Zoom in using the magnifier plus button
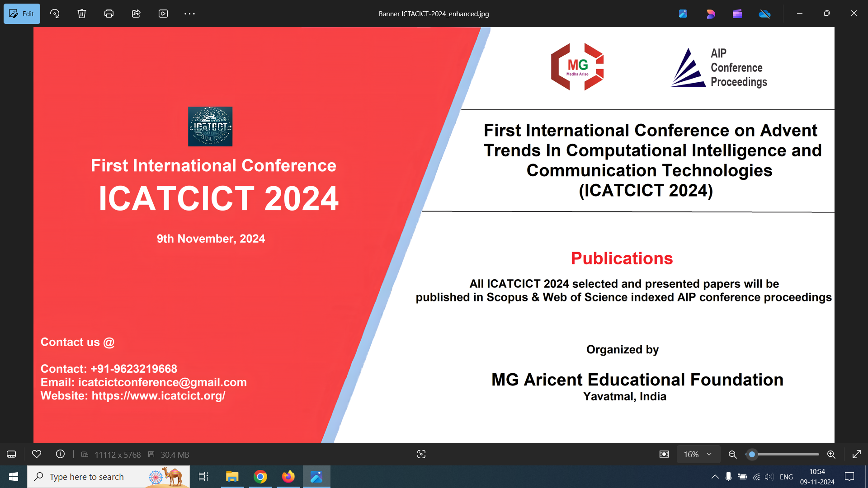Image resolution: width=868 pixels, height=488 pixels. pyautogui.click(x=831, y=454)
